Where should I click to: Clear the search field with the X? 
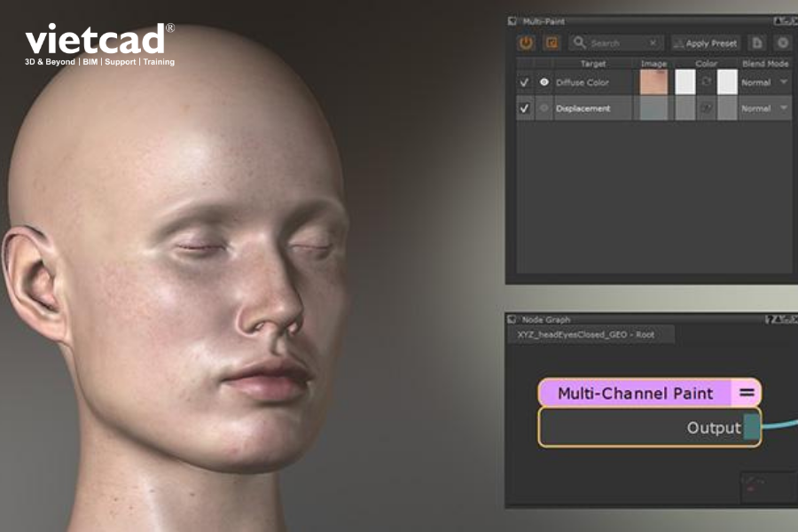click(x=653, y=43)
